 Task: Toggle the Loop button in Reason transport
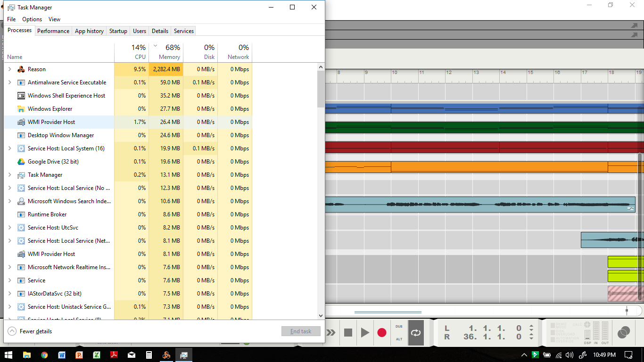tap(416, 333)
